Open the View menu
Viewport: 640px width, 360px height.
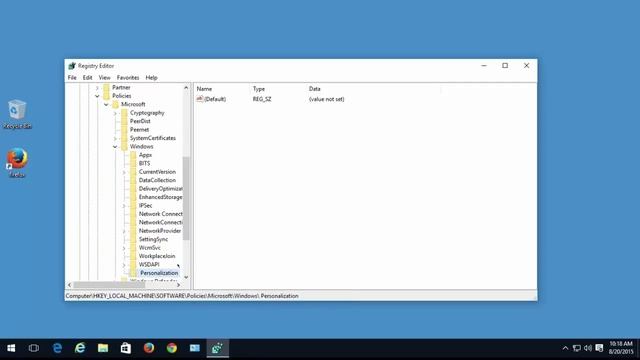click(104, 78)
